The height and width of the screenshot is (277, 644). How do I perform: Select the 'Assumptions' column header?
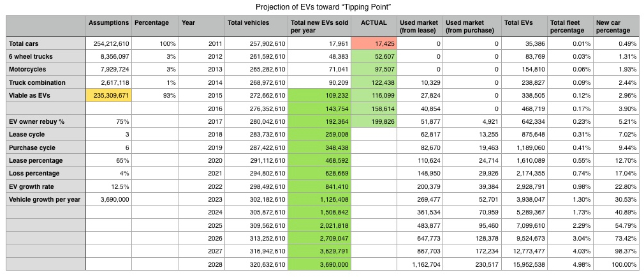[109, 23]
